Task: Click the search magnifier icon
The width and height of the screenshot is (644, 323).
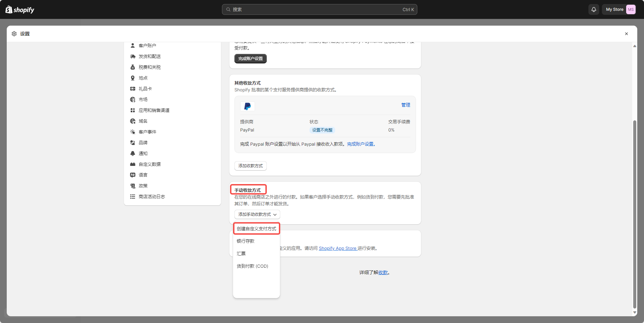Action: click(228, 9)
